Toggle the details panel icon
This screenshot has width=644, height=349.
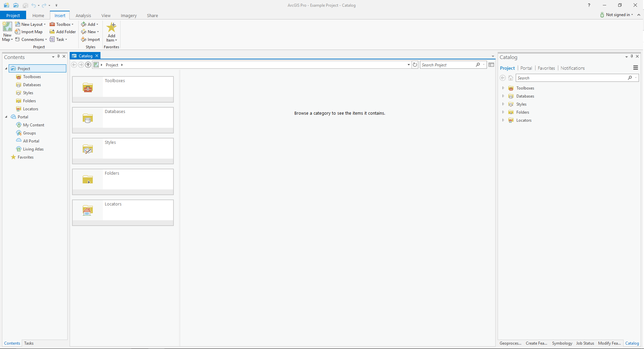(491, 65)
